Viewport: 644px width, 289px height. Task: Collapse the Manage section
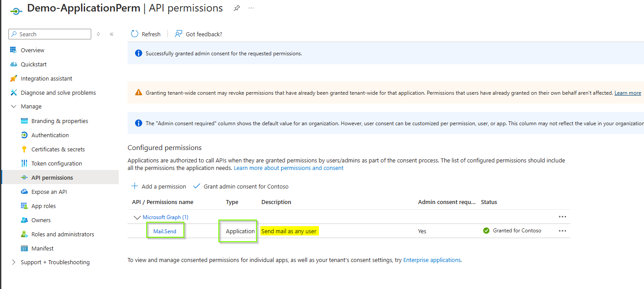tap(13, 107)
